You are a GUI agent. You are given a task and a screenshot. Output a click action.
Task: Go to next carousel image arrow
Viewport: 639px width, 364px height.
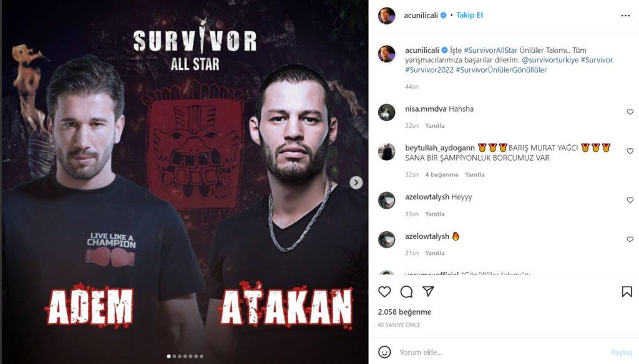coord(356,183)
